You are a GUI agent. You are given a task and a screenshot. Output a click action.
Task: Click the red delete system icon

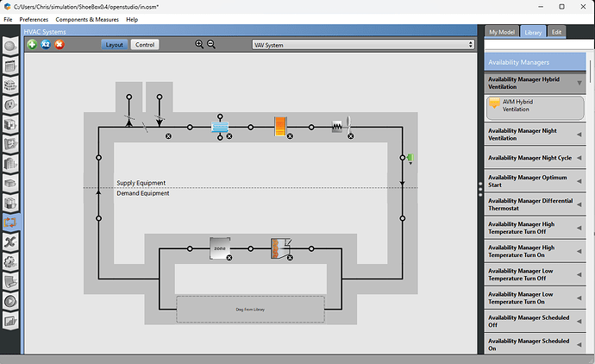pos(60,44)
